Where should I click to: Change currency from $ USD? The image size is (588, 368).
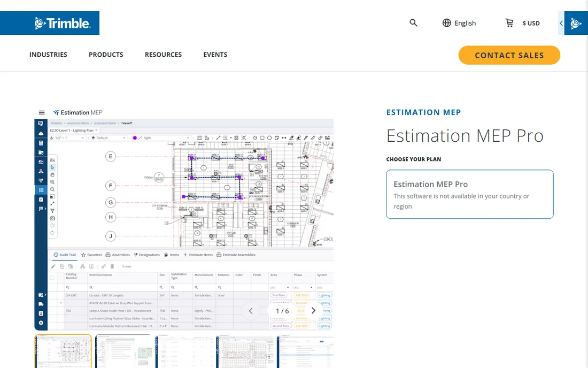point(531,23)
